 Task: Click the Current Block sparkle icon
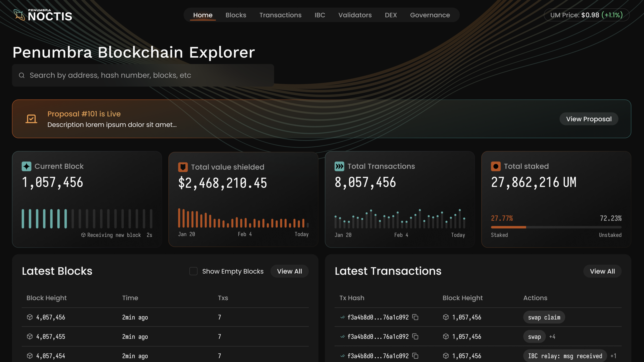click(27, 166)
